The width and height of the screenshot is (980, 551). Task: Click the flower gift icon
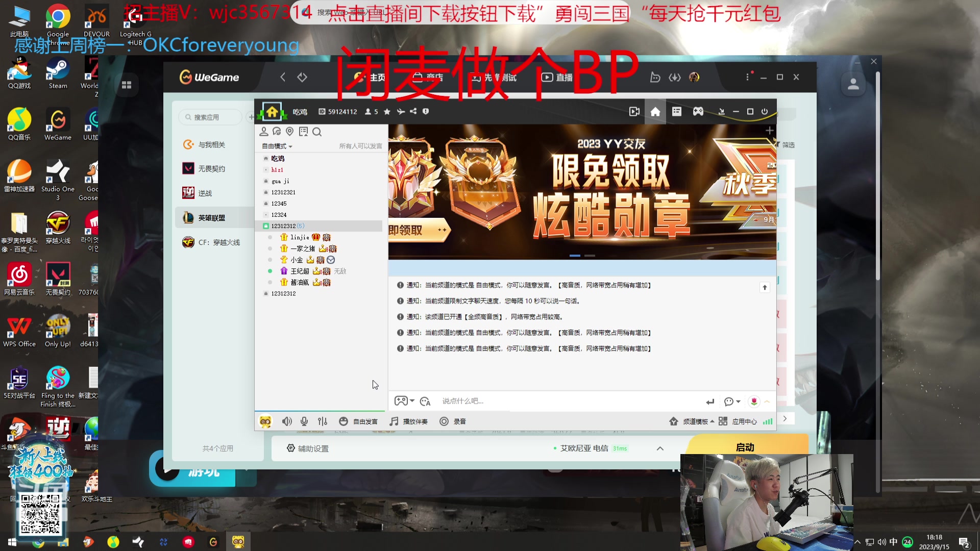pyautogui.click(x=754, y=402)
